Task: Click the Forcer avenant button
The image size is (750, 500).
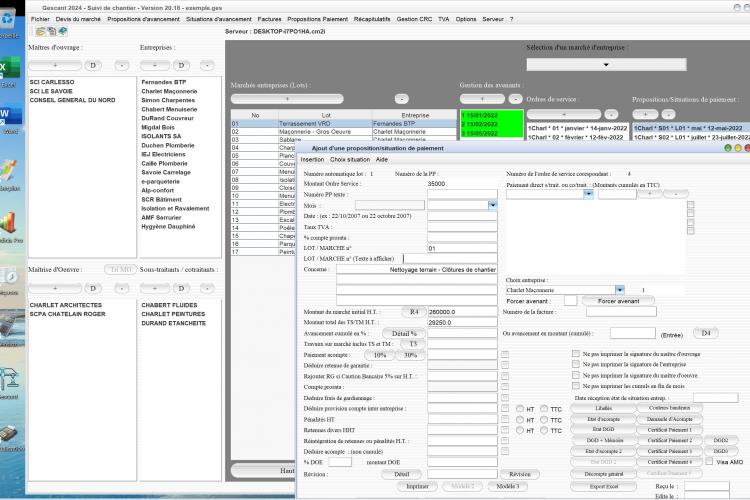Action: [x=618, y=301]
